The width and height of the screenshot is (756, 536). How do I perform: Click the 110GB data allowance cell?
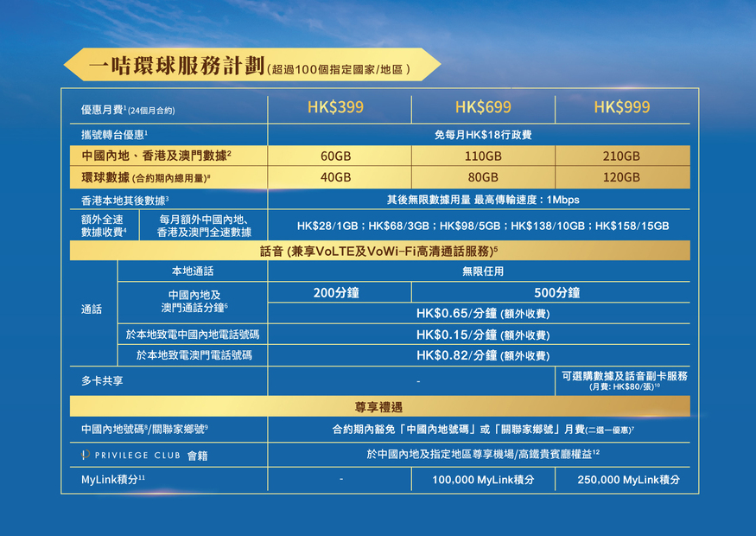coord(483,156)
